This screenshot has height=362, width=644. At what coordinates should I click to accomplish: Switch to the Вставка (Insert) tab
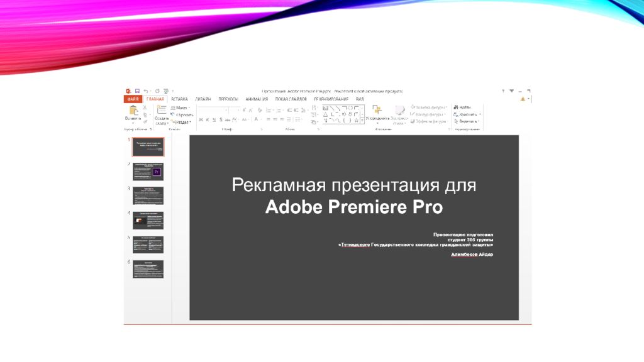coord(179,99)
